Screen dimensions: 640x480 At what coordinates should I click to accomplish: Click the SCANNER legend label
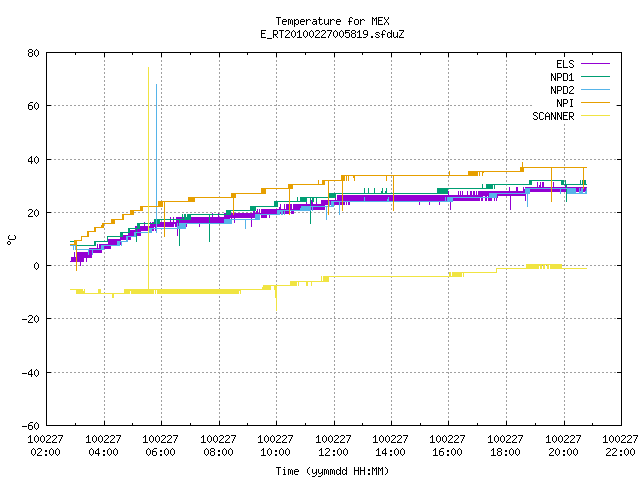(553, 116)
